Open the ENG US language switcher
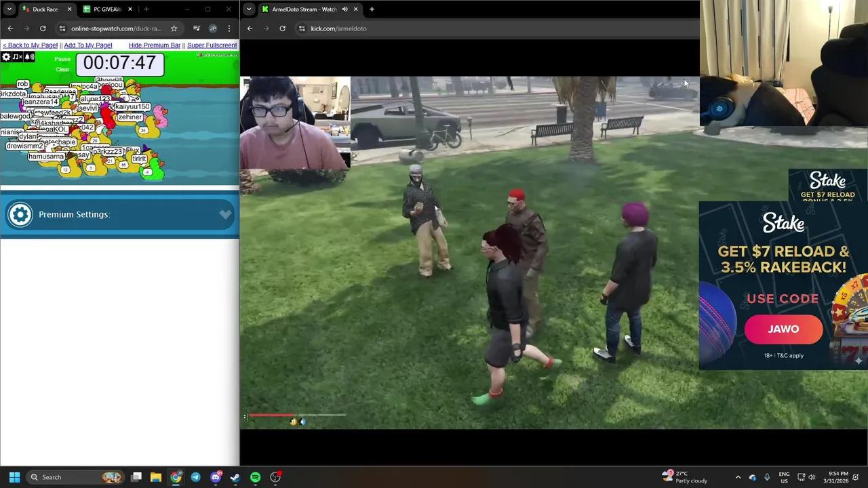The width and height of the screenshot is (868, 488). [784, 477]
